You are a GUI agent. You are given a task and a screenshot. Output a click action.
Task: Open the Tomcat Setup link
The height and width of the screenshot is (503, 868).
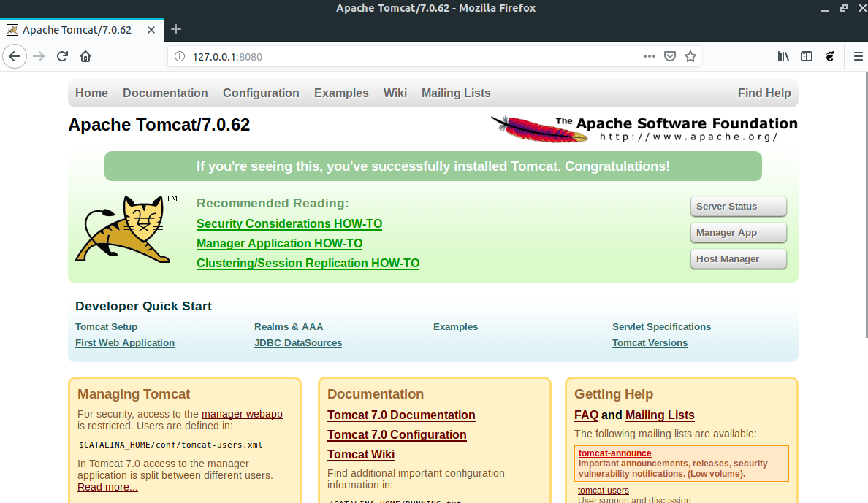pyautogui.click(x=106, y=327)
